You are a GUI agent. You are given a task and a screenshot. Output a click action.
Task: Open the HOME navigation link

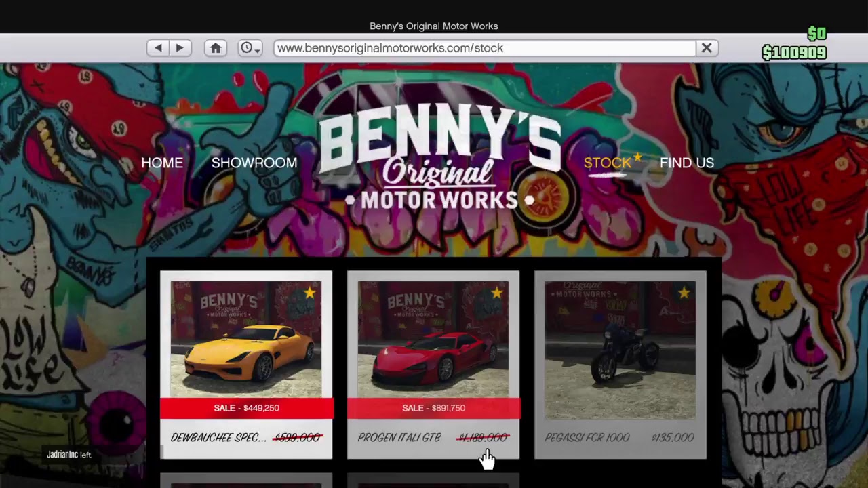(x=162, y=163)
